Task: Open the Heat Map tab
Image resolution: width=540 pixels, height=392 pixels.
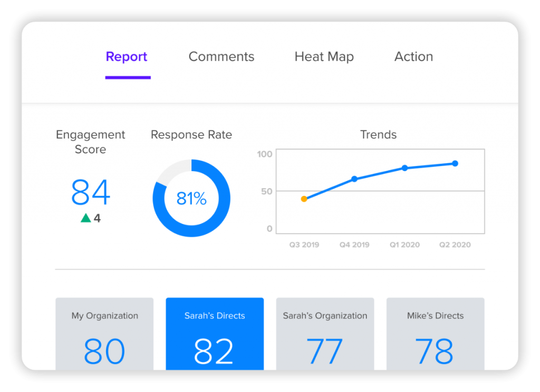Action: [x=324, y=57]
